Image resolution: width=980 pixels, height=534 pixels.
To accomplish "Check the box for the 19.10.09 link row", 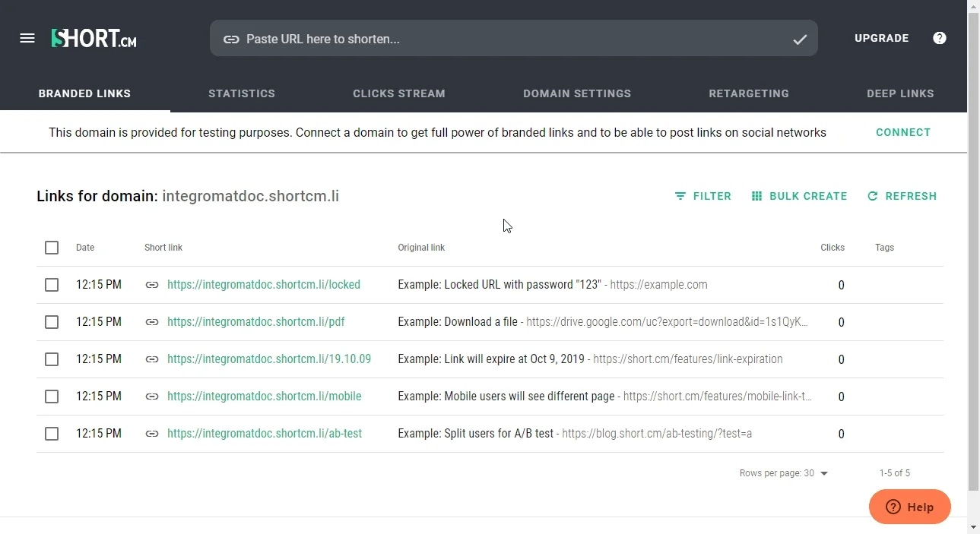I will [x=52, y=359].
